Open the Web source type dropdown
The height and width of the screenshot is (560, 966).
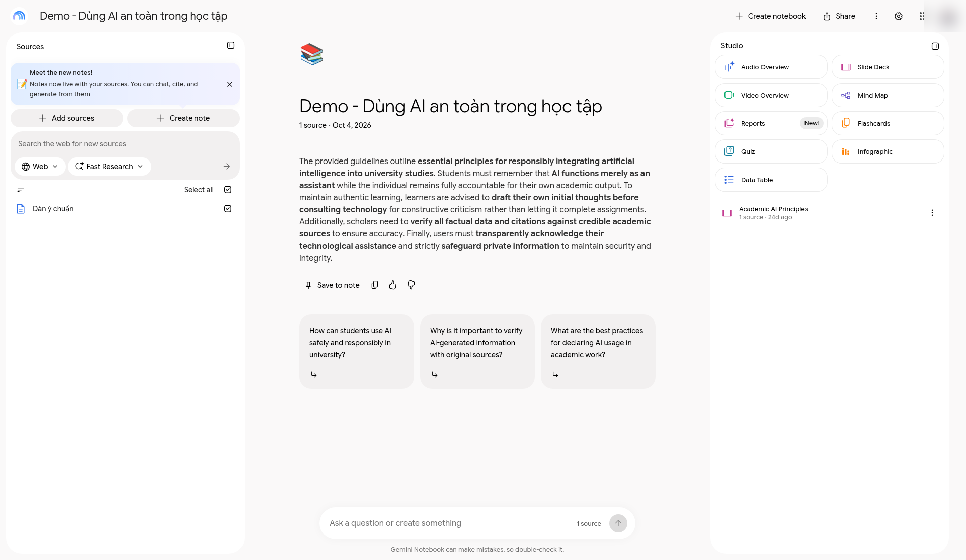(40, 167)
